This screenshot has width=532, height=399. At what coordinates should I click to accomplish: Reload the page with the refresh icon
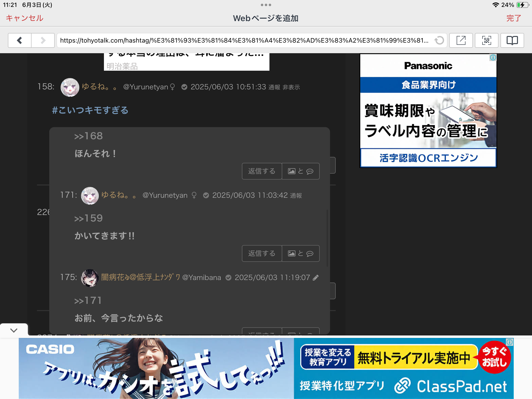[439, 40]
